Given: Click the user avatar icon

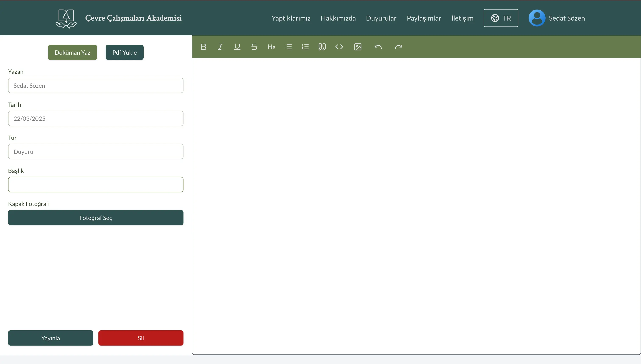Looking at the screenshot, I should click(x=537, y=18).
